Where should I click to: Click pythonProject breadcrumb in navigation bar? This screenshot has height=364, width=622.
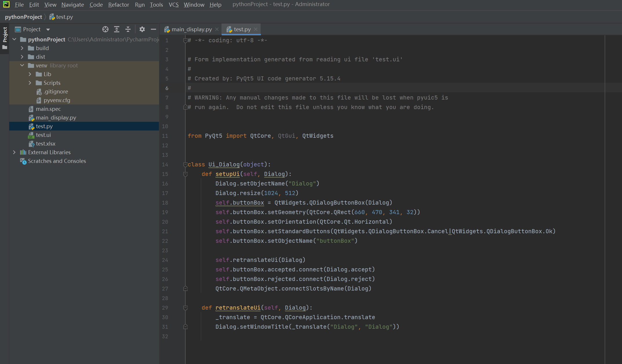pos(23,17)
